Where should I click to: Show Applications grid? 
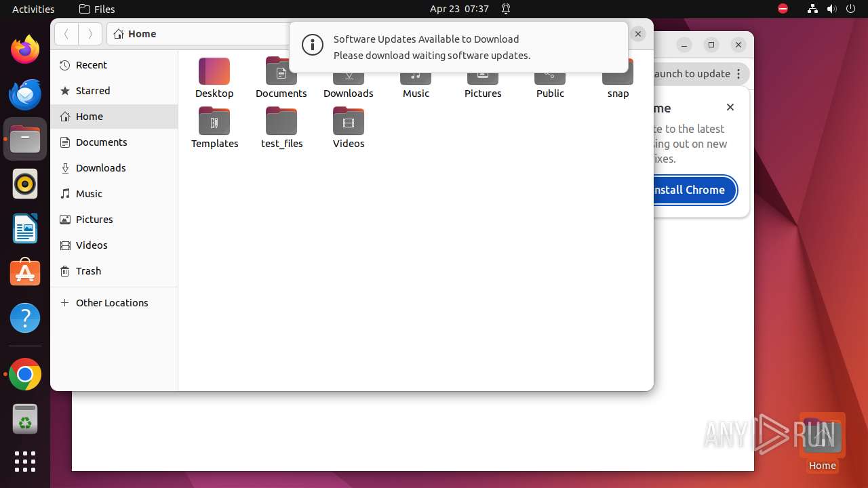point(25,462)
